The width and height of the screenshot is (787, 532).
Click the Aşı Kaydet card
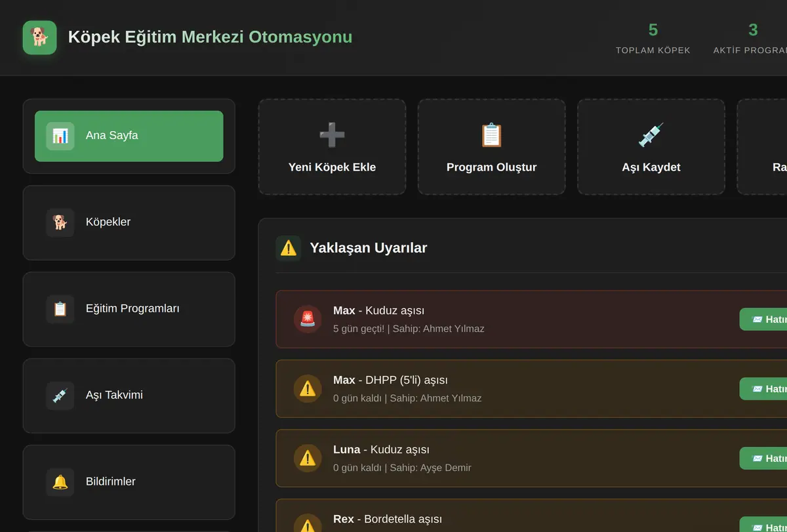[x=651, y=147]
